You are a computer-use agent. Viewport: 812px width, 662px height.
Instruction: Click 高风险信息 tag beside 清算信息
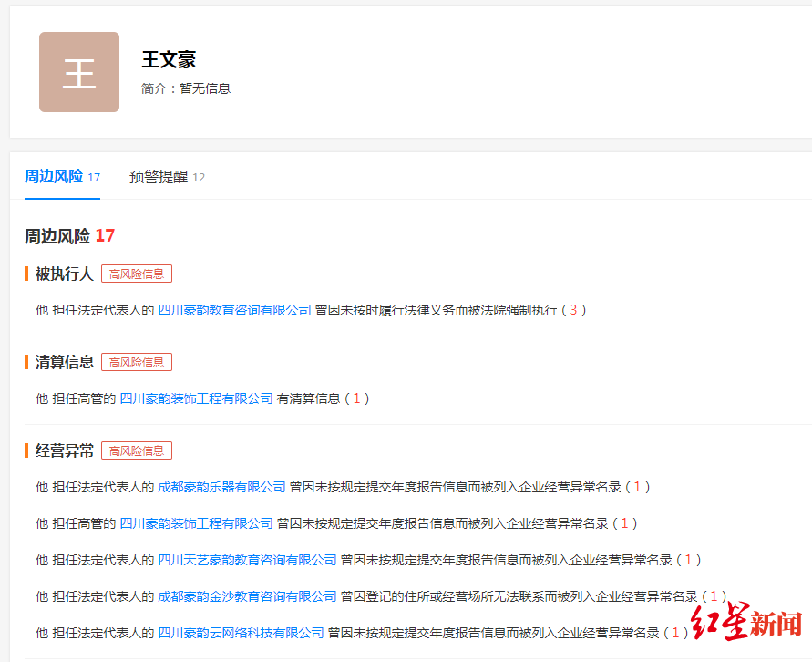[137, 363]
